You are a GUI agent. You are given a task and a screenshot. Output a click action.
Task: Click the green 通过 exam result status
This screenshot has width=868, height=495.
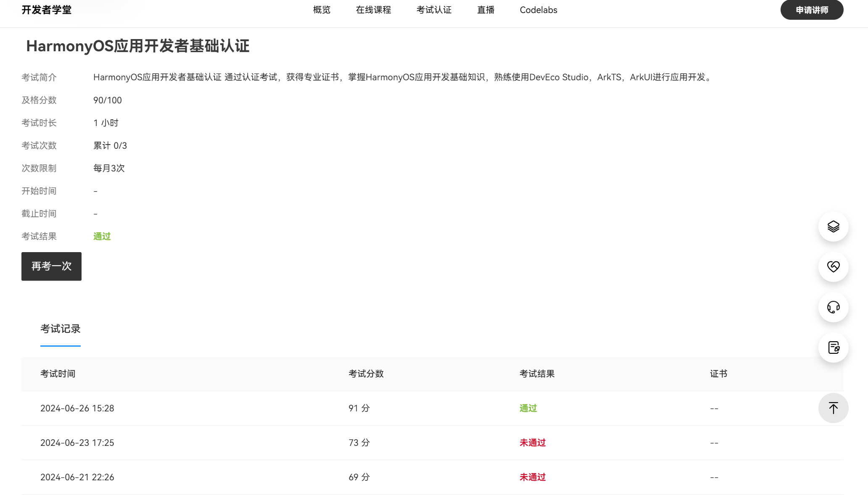102,236
